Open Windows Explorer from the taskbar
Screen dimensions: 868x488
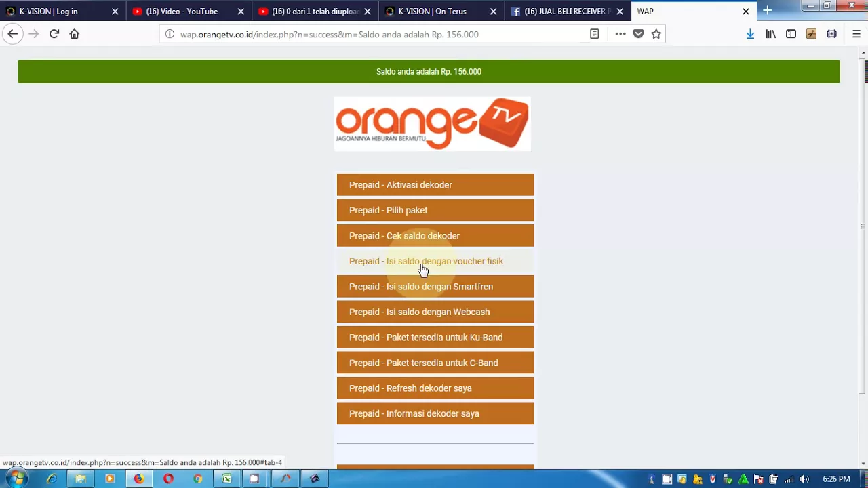[81, 479]
